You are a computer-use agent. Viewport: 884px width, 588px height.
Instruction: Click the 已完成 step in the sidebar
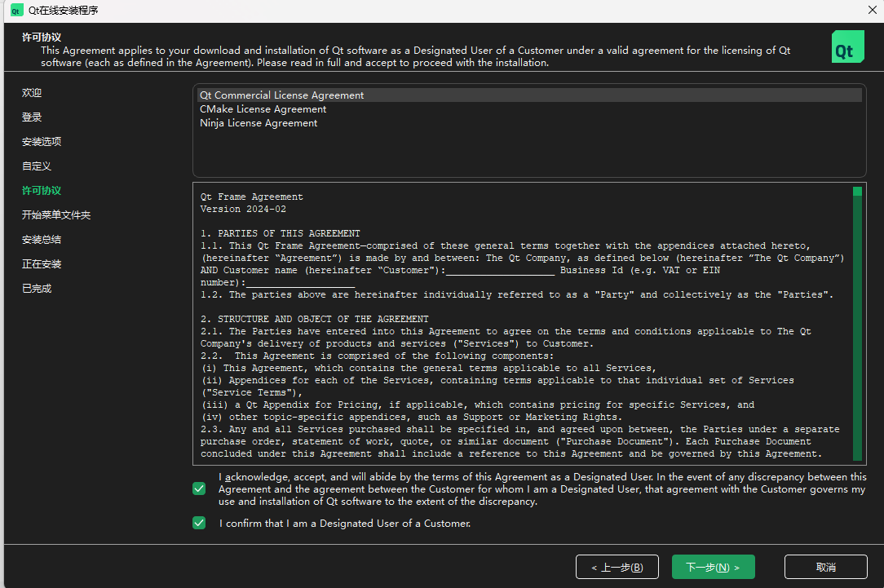coord(37,289)
